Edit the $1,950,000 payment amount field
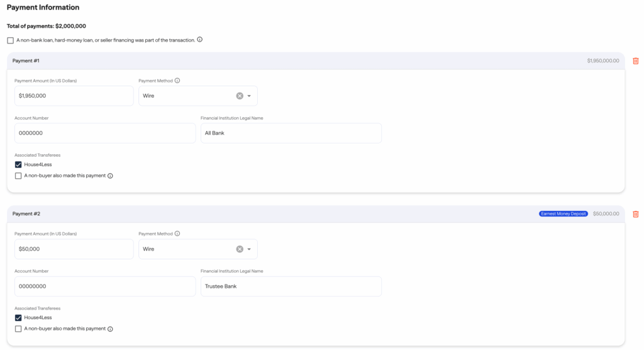 click(x=74, y=96)
